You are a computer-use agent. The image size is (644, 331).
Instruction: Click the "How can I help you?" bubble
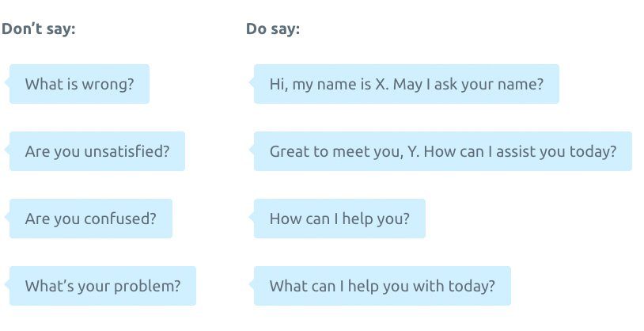coord(339,219)
